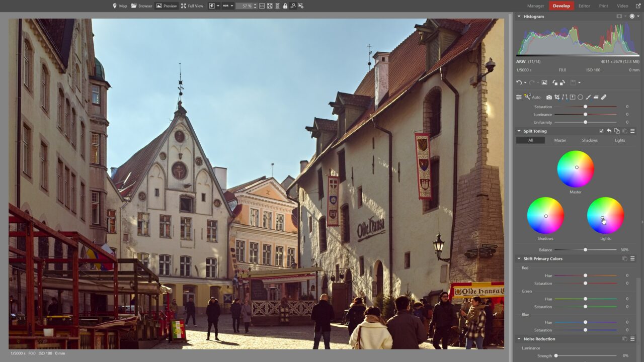Open the Shift Primary Colors hamburger menu
The height and width of the screenshot is (362, 644).
click(632, 259)
